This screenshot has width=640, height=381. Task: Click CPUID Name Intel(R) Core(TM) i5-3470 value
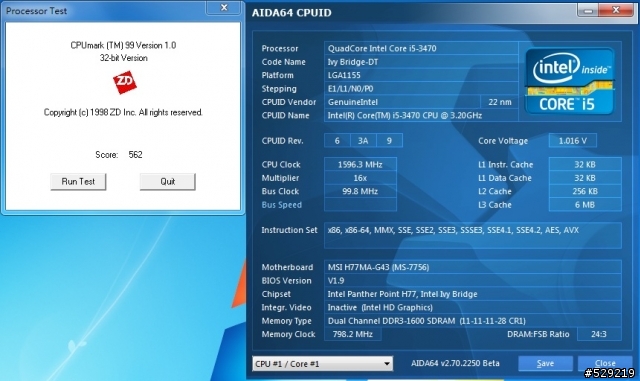(421, 116)
